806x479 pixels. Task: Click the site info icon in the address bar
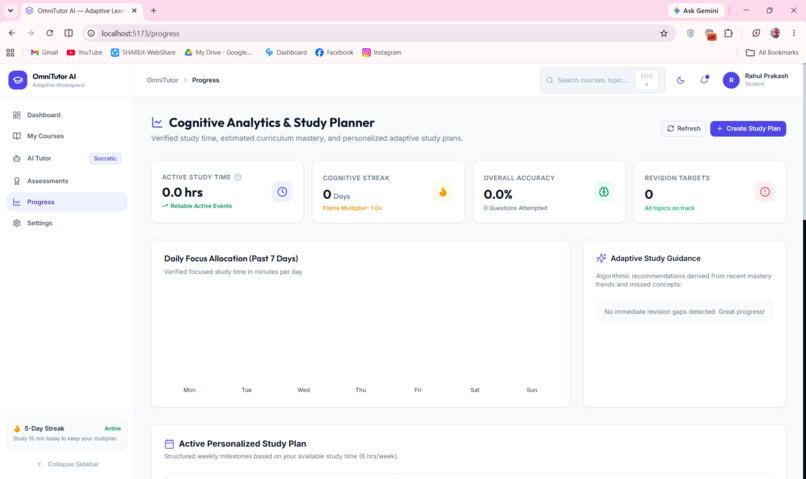[91, 33]
